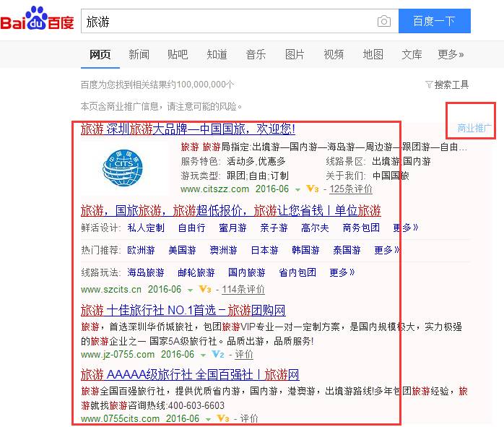Open the 泰国游 sublink
This screenshot has width=504, height=427.
(x=347, y=250)
